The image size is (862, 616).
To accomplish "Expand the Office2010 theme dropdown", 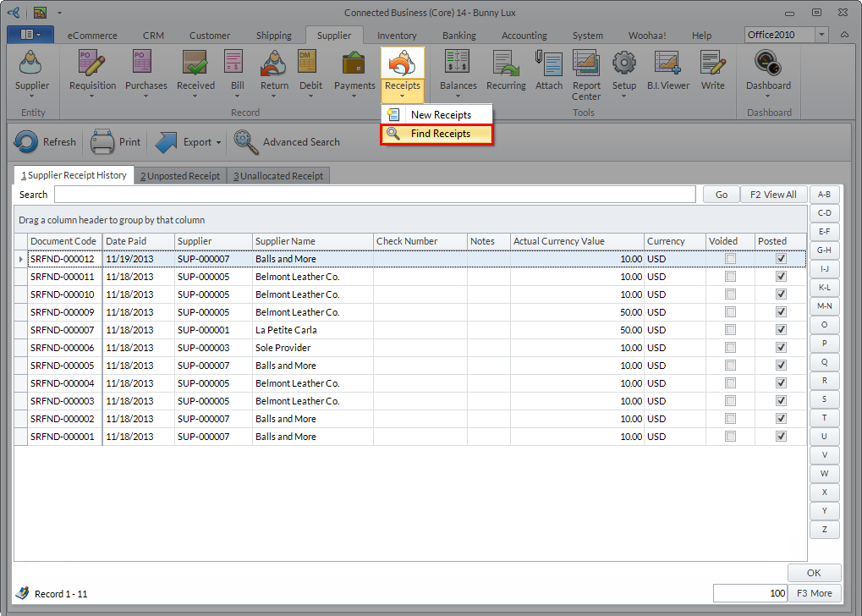I will click(x=822, y=35).
